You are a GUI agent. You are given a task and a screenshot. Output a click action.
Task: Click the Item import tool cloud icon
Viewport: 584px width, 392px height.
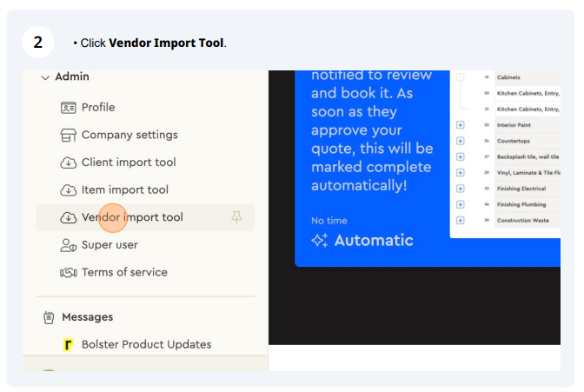pyautogui.click(x=68, y=190)
